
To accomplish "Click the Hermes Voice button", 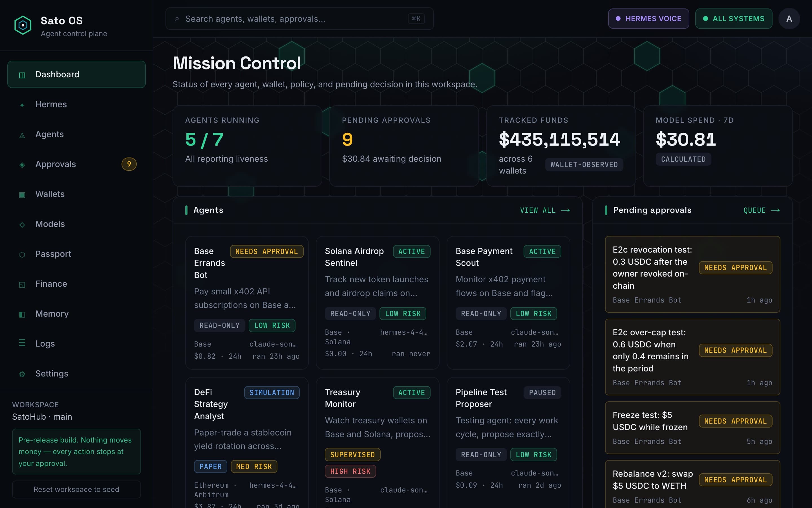I will [648, 19].
